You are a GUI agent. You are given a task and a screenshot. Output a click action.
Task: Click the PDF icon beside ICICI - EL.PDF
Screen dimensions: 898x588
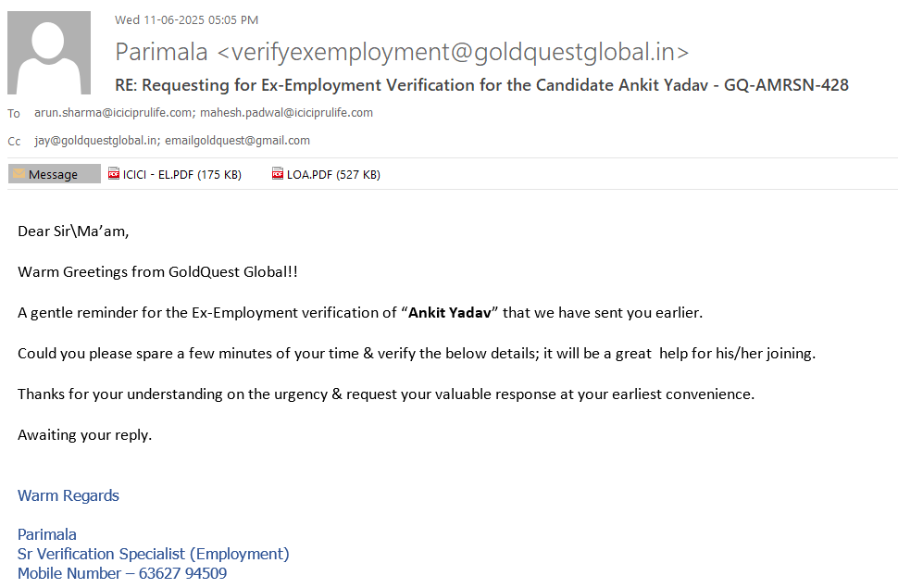coord(114,174)
